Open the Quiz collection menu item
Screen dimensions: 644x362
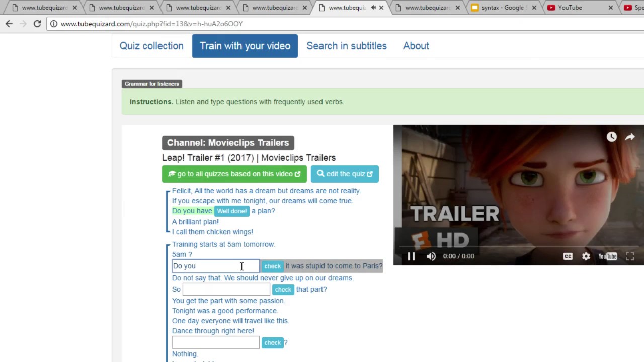coord(151,46)
